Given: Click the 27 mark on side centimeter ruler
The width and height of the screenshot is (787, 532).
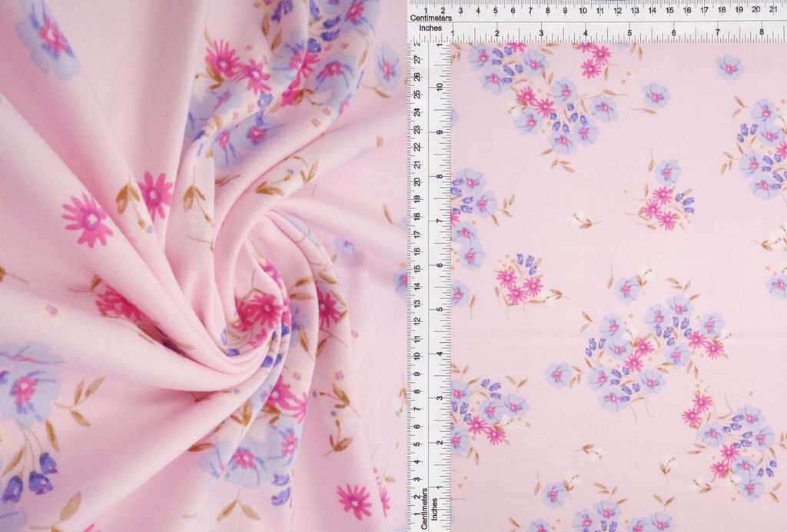Looking at the screenshot, I should click(x=416, y=59).
